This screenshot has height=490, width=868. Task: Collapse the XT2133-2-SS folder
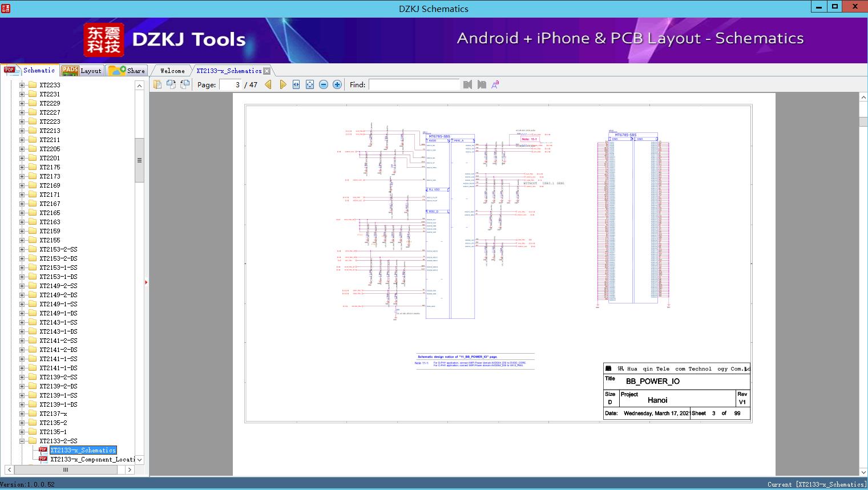22,441
